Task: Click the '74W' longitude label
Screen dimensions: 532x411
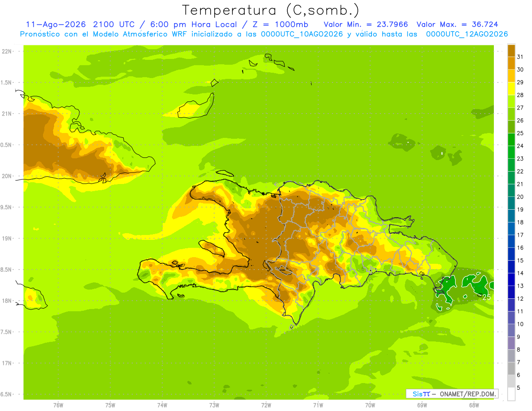Action: pyautogui.click(x=162, y=405)
